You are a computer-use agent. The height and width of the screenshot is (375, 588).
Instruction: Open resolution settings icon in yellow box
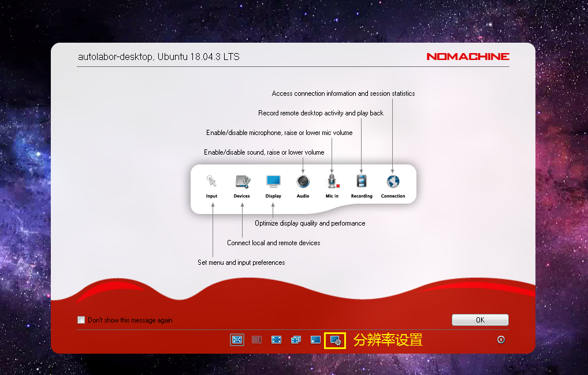[x=335, y=340]
